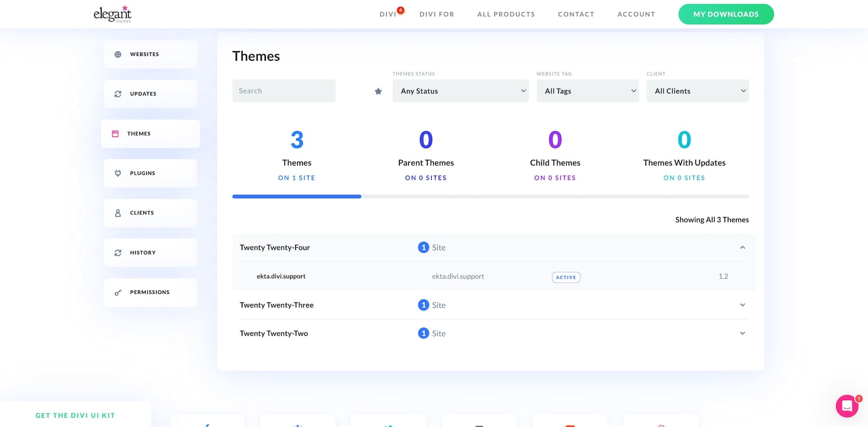
Task: Select the Child Themes stat tab
Action: tap(555, 155)
